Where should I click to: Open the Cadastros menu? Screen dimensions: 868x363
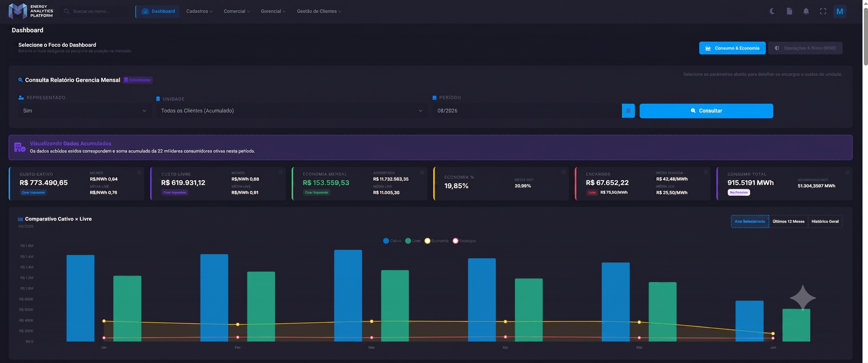click(x=199, y=11)
